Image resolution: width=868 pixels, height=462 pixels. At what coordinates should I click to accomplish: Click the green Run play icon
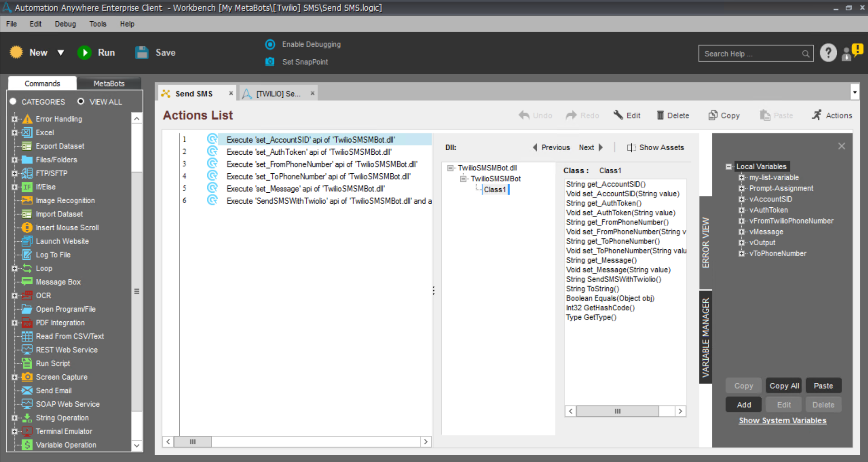point(84,52)
